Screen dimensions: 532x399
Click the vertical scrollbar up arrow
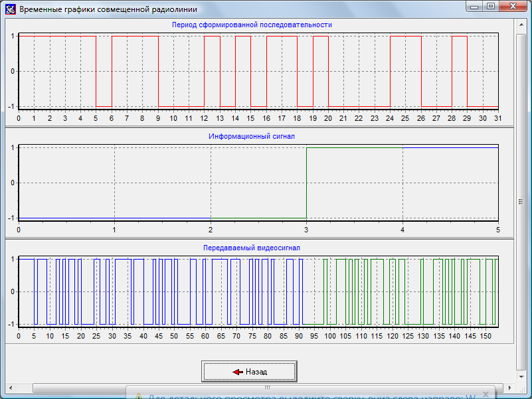[x=521, y=24]
